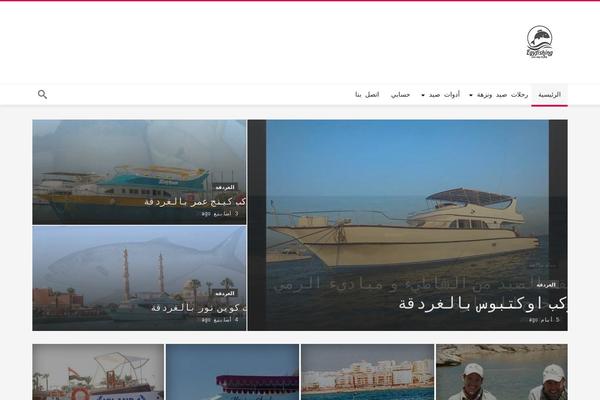This screenshot has height=400, width=600.
Task: Open the purple canopy boat thumbnail
Action: click(232, 372)
